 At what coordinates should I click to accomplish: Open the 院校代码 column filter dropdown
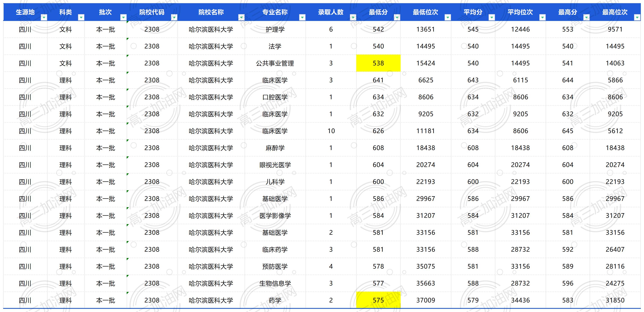(x=174, y=17)
